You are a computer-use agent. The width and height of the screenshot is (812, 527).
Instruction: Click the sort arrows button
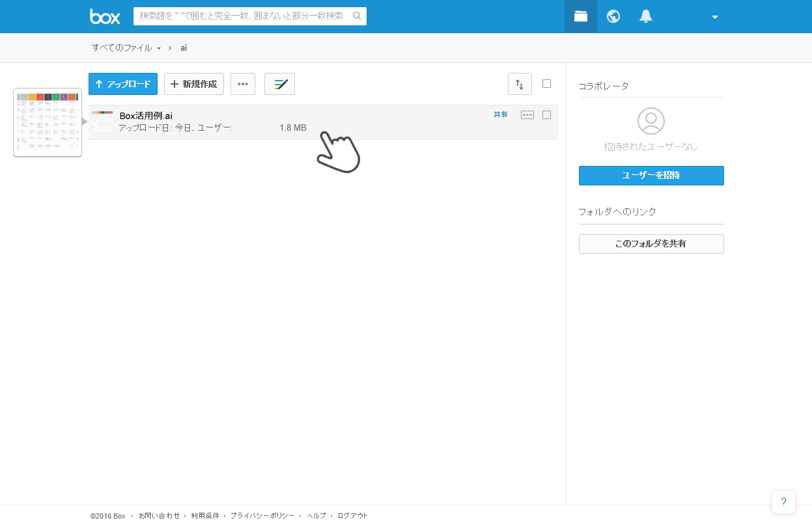coord(520,84)
